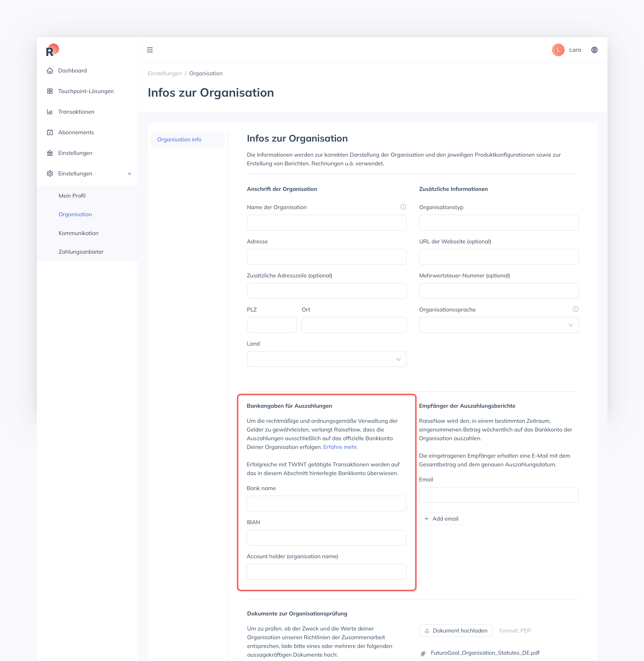Image resolution: width=644 pixels, height=661 pixels.
Task: Click Organisation breadcrumb text
Action: (206, 73)
